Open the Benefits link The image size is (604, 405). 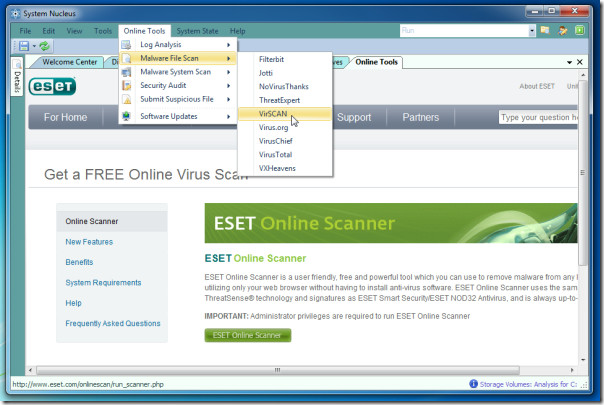tap(79, 262)
